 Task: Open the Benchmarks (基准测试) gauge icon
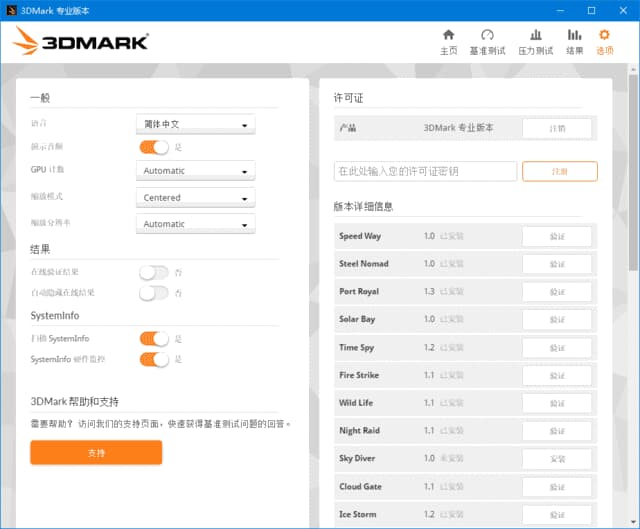click(x=487, y=36)
